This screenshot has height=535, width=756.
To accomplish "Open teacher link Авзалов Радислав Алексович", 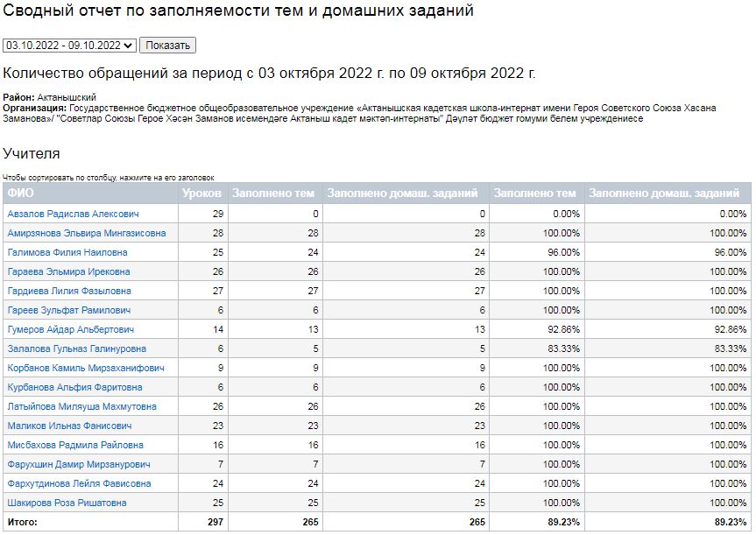I will (73, 214).
